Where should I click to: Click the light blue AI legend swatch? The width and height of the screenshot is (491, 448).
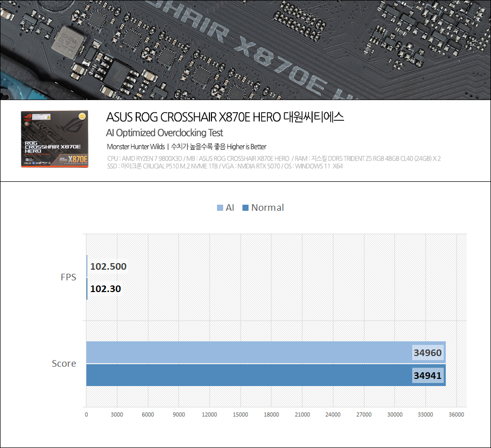220,208
